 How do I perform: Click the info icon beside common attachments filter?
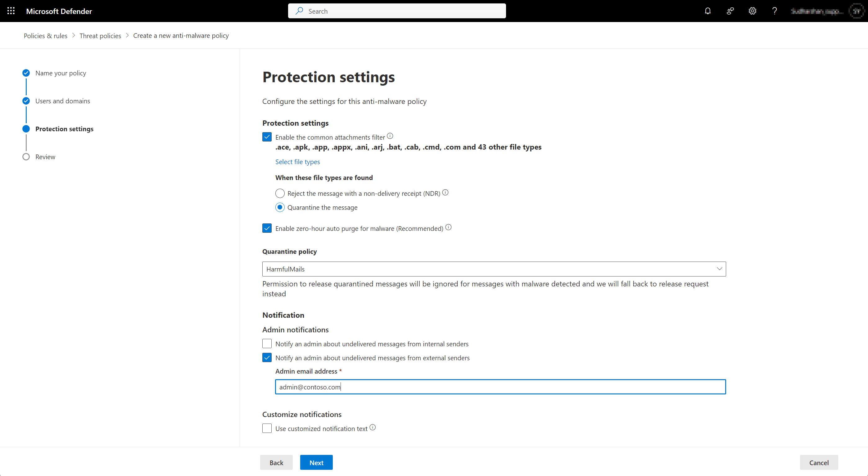(390, 136)
